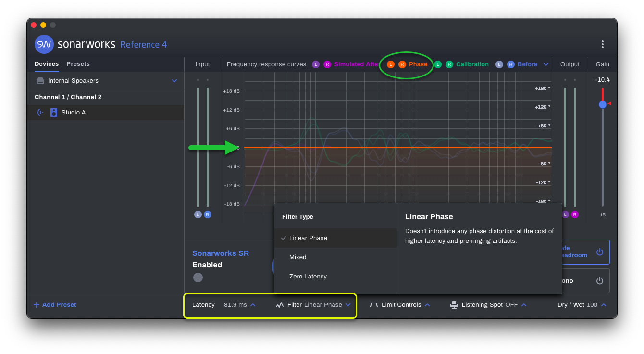Click the -10.4 gain value
This screenshot has width=644, height=354.
tap(602, 80)
